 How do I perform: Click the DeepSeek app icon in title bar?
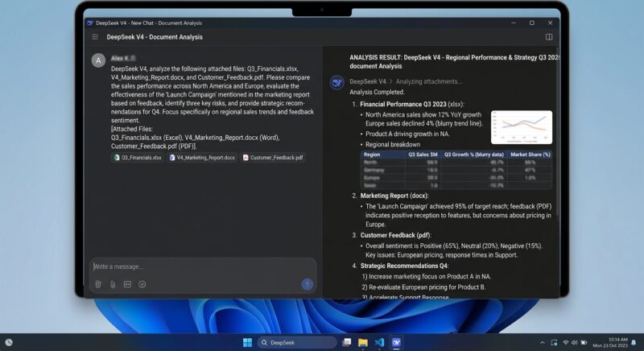90,23
